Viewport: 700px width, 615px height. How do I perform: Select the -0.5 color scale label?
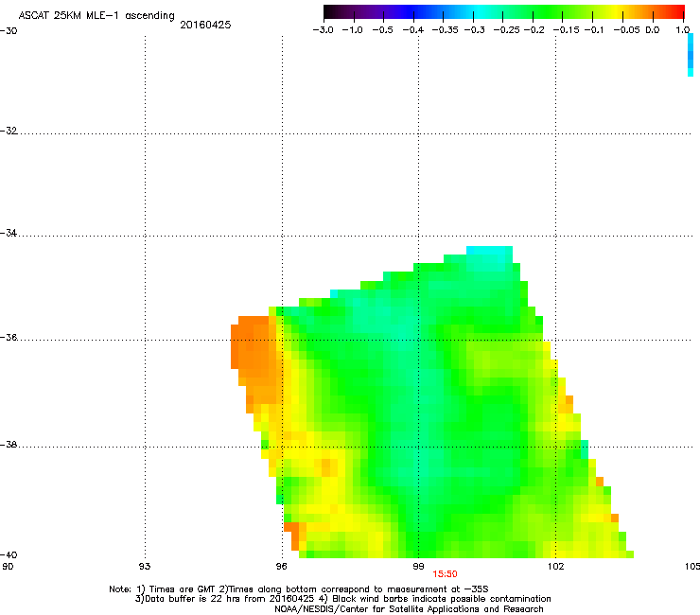click(382, 30)
